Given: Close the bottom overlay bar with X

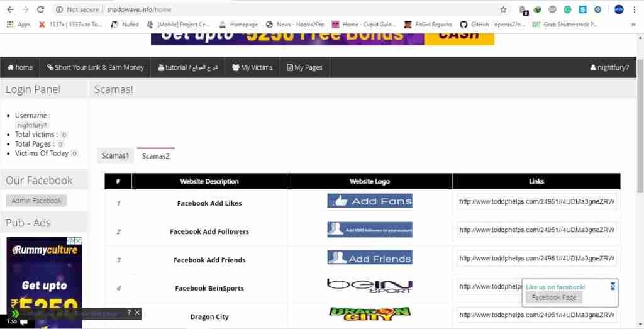Looking at the screenshot, I should 137,313.
